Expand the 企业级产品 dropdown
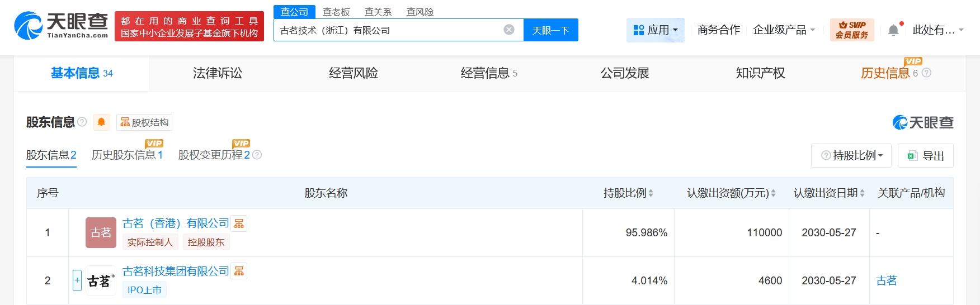 784,30
